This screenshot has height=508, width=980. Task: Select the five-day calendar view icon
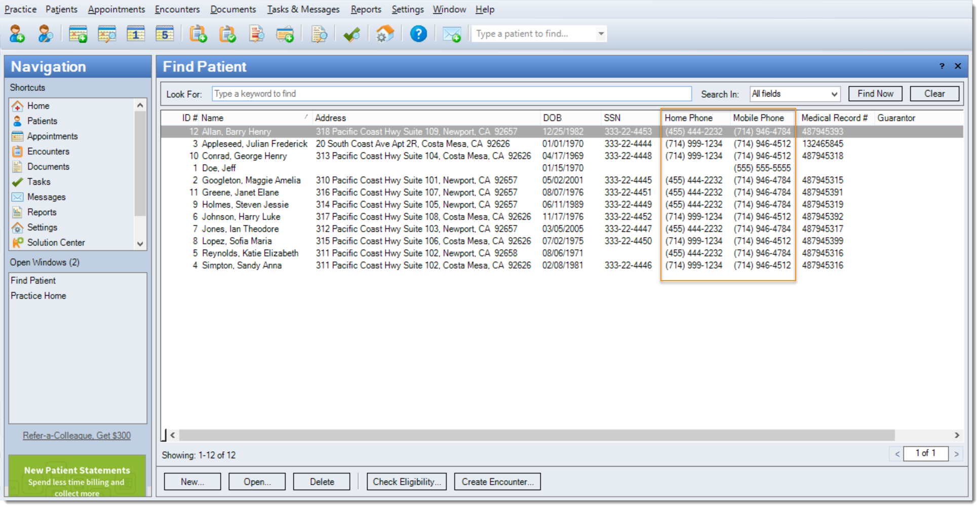[165, 34]
